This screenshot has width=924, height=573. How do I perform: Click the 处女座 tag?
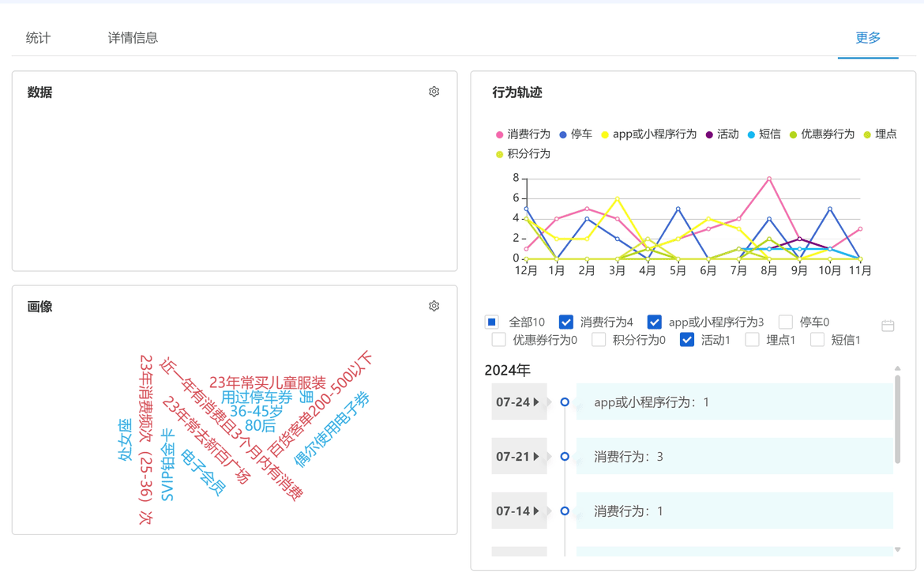(125, 439)
